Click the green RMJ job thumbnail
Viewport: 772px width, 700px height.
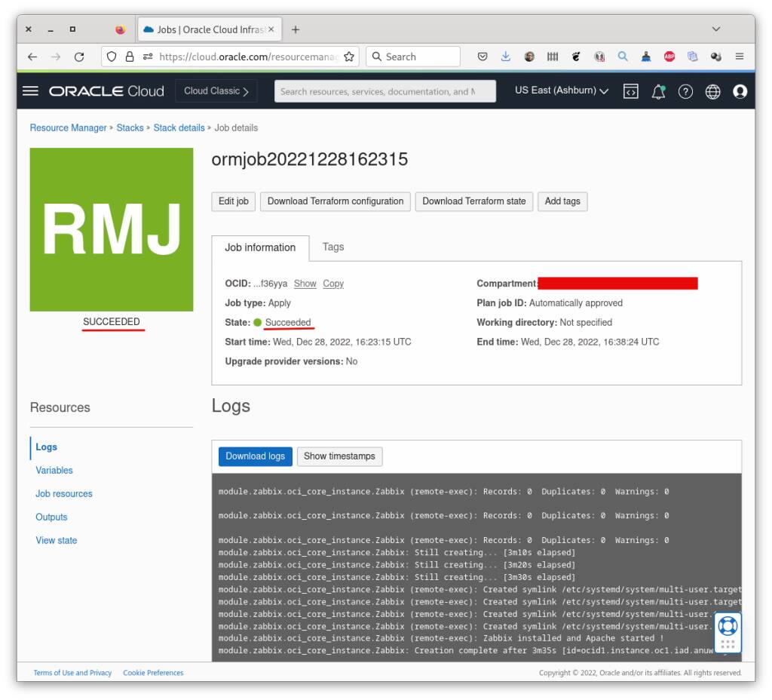tap(112, 229)
